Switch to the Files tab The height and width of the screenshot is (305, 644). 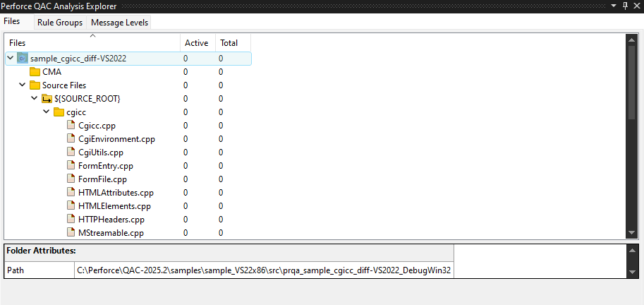(12, 22)
